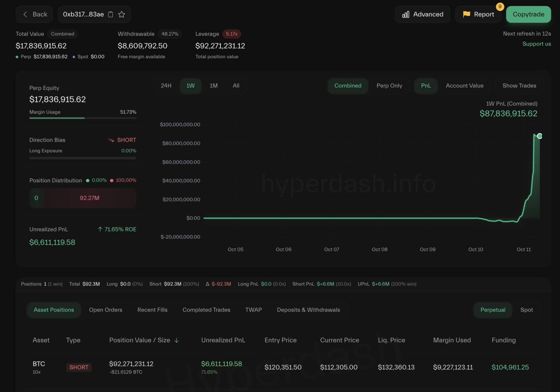Switch to Spot positions
Viewport: 560px width, 392px height.
tap(526, 310)
